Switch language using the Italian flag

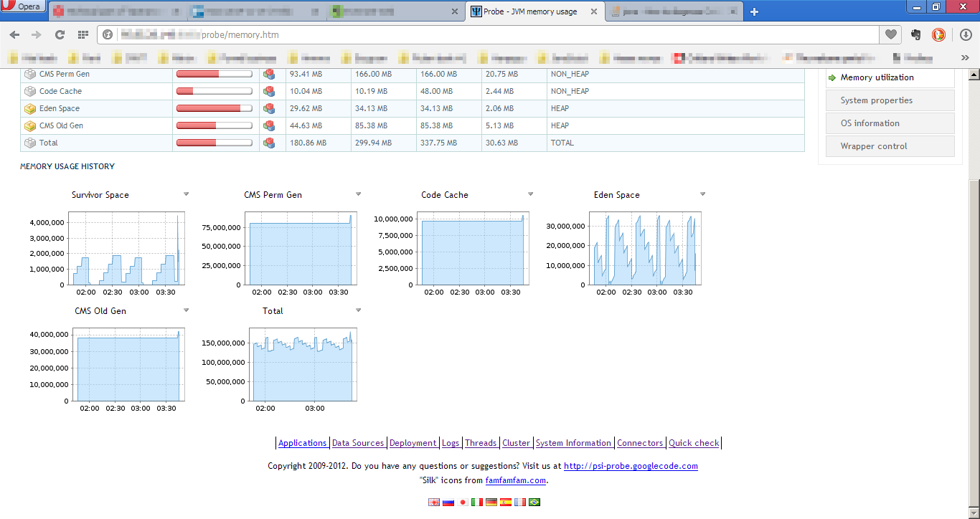tap(477, 503)
